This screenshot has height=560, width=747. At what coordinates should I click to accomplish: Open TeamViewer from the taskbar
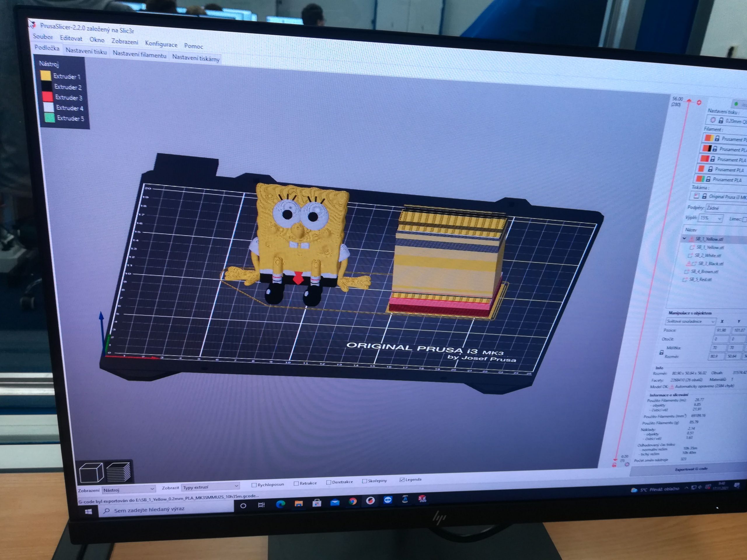click(x=388, y=500)
